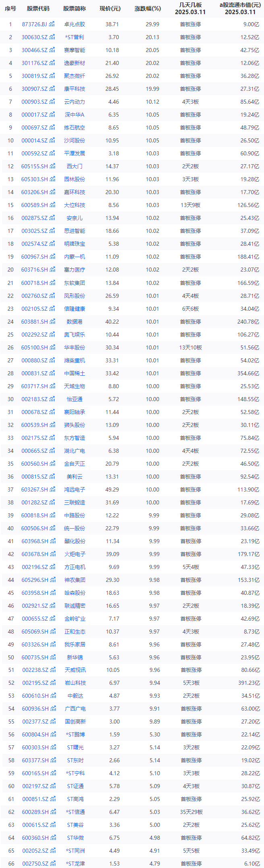Select stock name 大位科技

(75, 205)
